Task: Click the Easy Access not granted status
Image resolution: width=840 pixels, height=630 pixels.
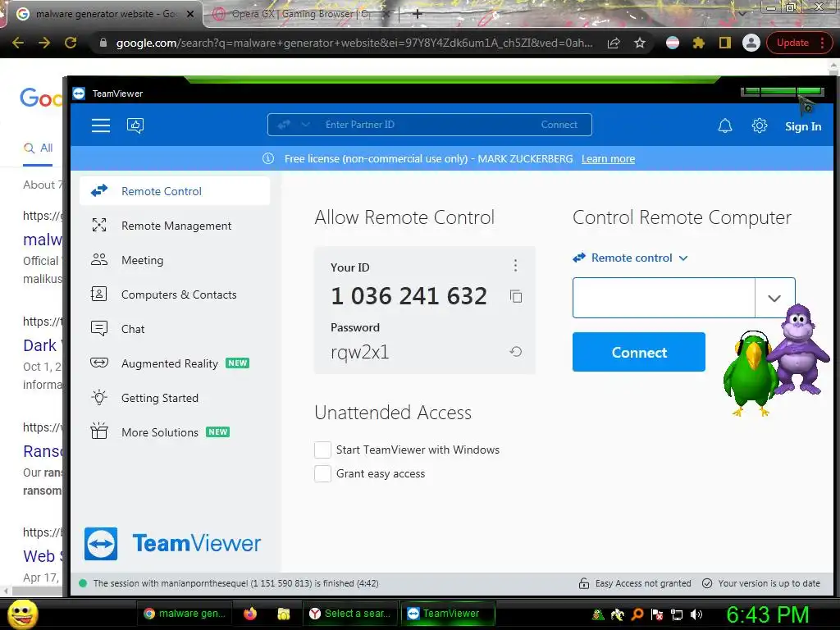Action: coord(643,583)
